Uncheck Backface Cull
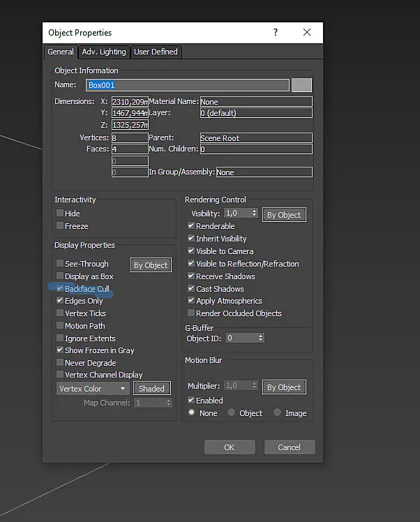This screenshot has width=420, height=522. pyautogui.click(x=60, y=288)
